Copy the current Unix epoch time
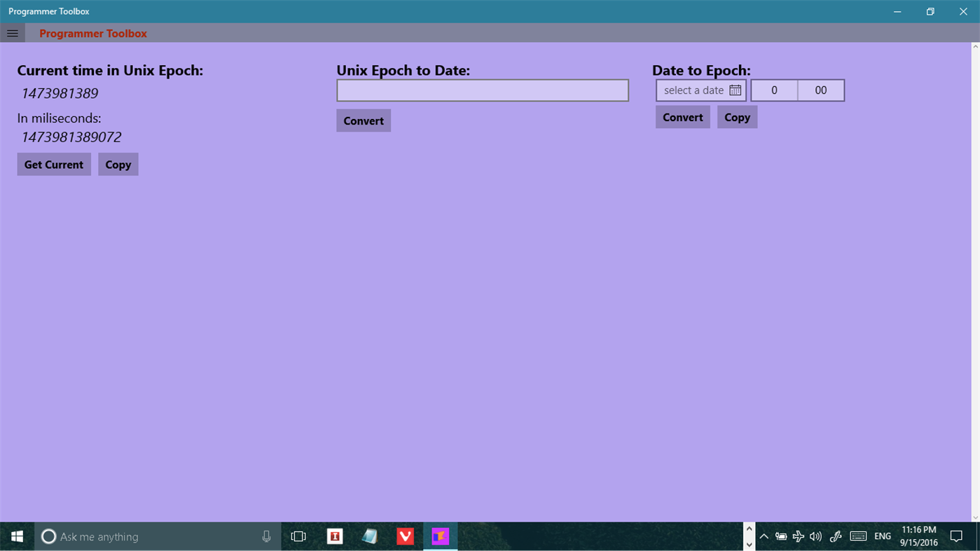The height and width of the screenshot is (551, 980). [118, 165]
